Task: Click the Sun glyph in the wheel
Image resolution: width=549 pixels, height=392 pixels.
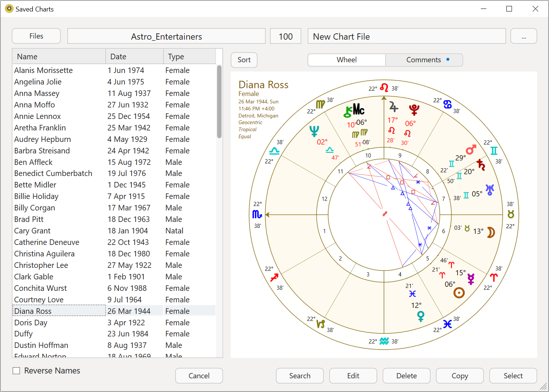Action: (x=459, y=293)
